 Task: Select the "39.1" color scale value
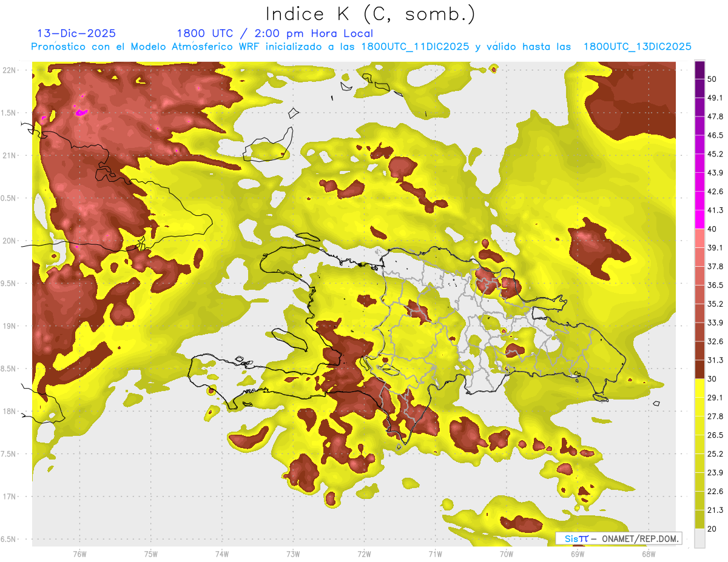(x=715, y=247)
